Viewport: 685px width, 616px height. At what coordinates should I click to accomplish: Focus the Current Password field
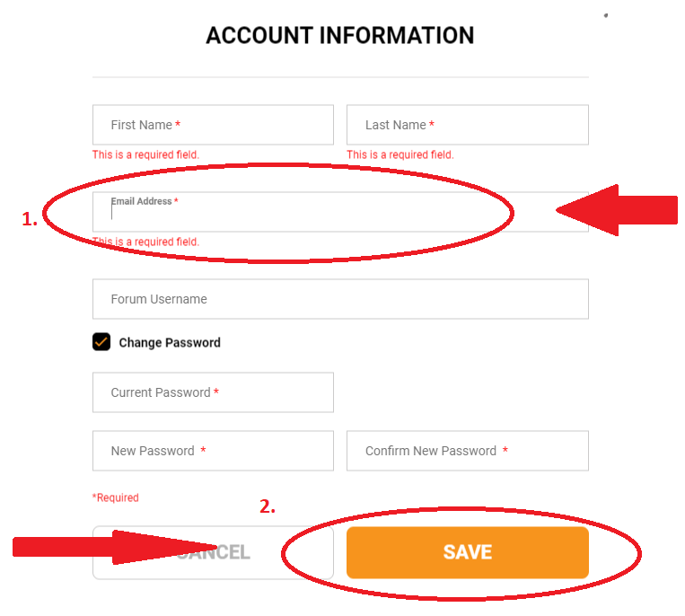pos(213,392)
